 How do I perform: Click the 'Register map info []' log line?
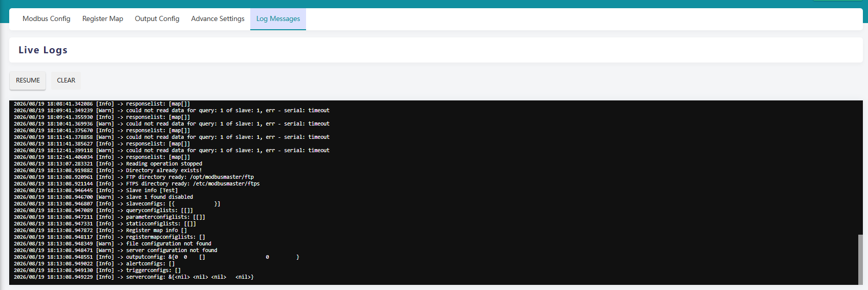[100, 231]
